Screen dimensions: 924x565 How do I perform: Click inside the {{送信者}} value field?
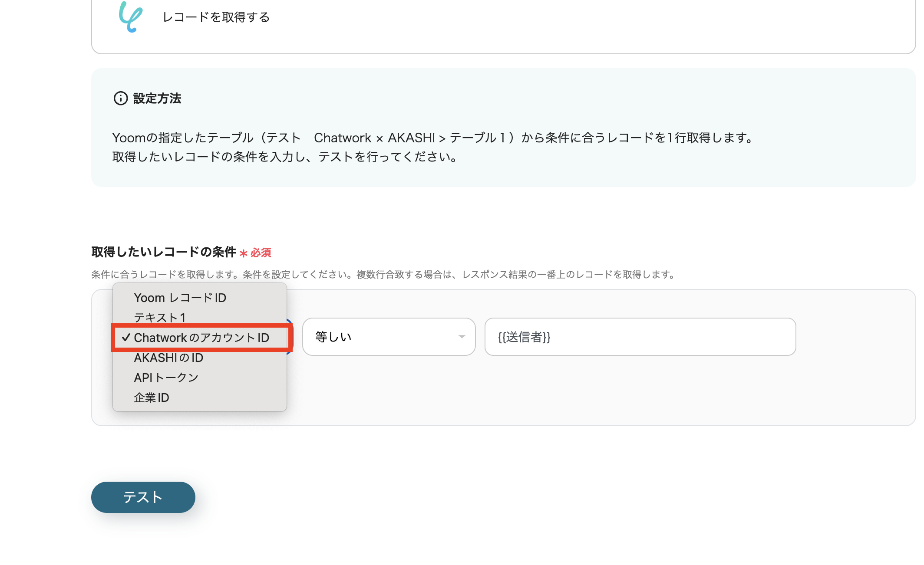[640, 337]
